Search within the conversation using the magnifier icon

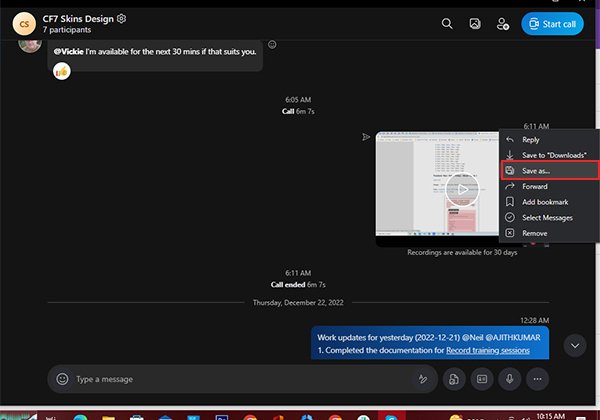click(x=446, y=23)
